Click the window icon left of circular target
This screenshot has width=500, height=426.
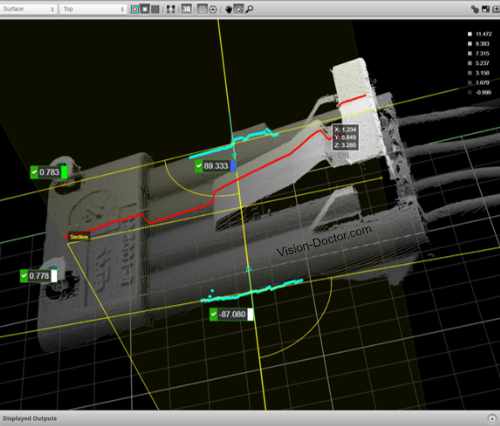202,9
